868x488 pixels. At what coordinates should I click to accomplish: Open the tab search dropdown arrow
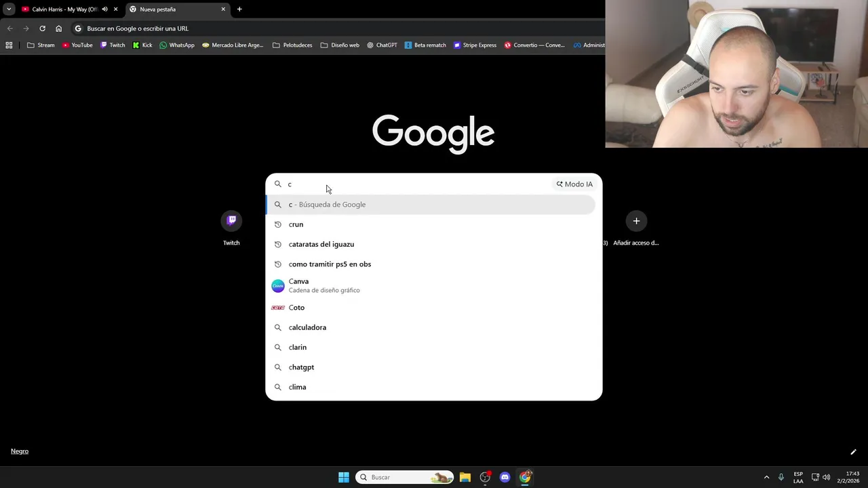(x=9, y=9)
